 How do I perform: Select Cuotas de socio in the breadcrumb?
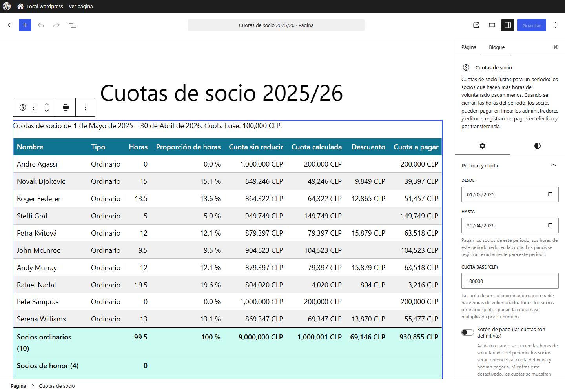click(x=57, y=386)
